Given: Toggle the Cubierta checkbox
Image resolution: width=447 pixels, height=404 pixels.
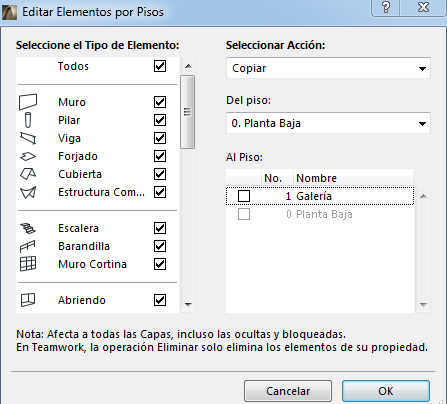Looking at the screenshot, I should pyautogui.click(x=160, y=174).
